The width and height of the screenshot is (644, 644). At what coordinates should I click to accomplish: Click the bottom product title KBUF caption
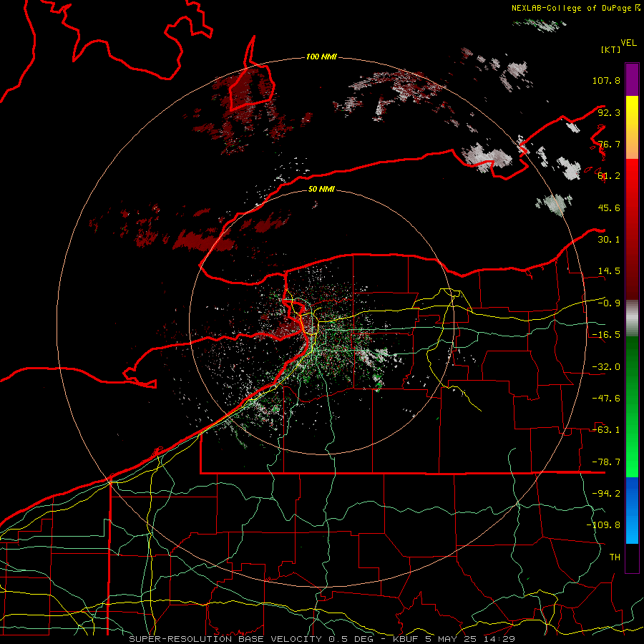(322, 639)
